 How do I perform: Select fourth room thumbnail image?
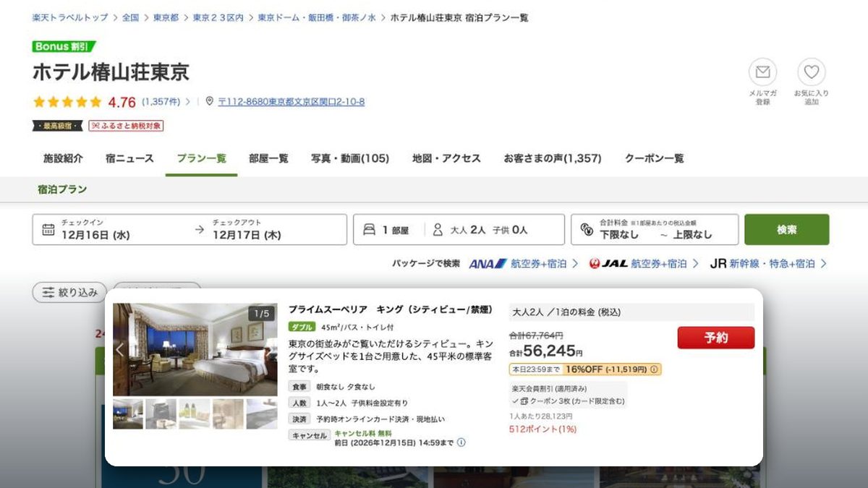[228, 414]
